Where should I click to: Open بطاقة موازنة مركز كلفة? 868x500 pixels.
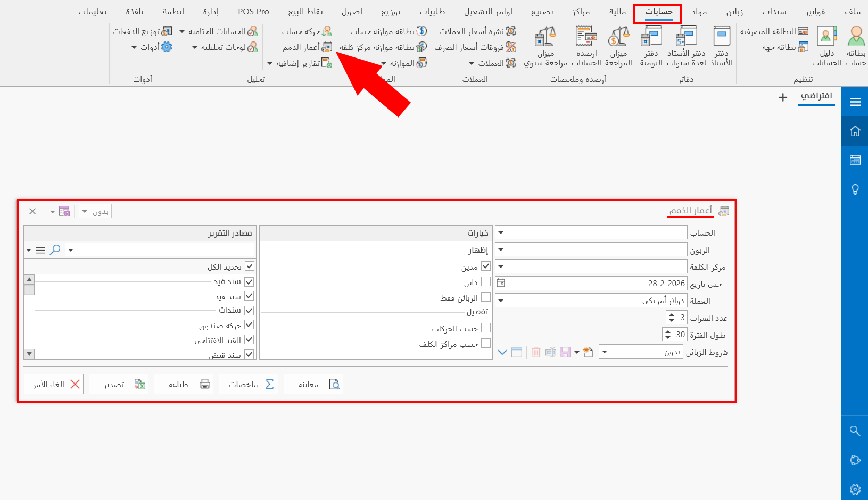coord(383,47)
